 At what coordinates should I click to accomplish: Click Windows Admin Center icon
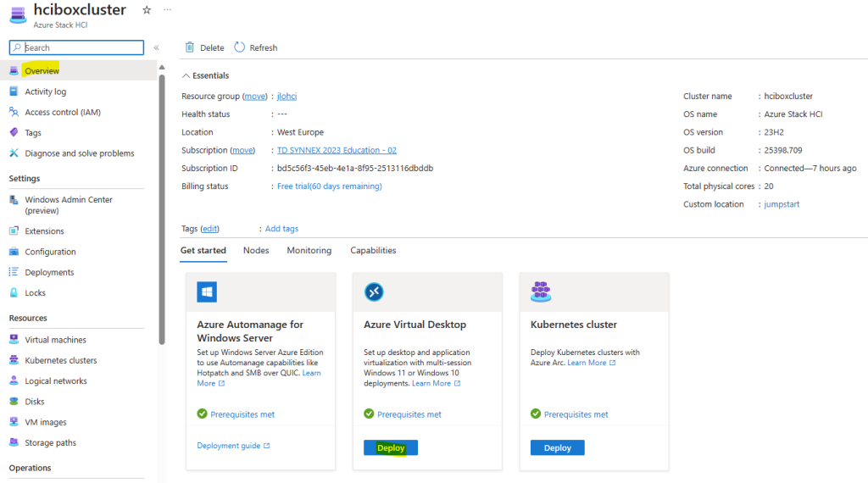[14, 200]
